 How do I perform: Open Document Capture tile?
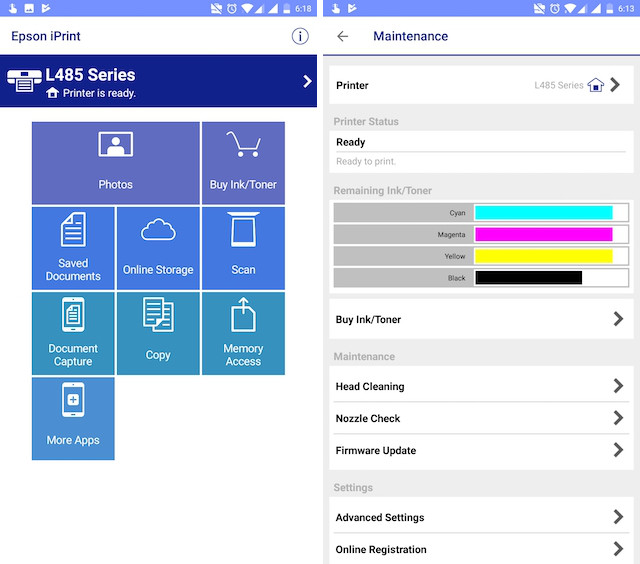[73, 333]
